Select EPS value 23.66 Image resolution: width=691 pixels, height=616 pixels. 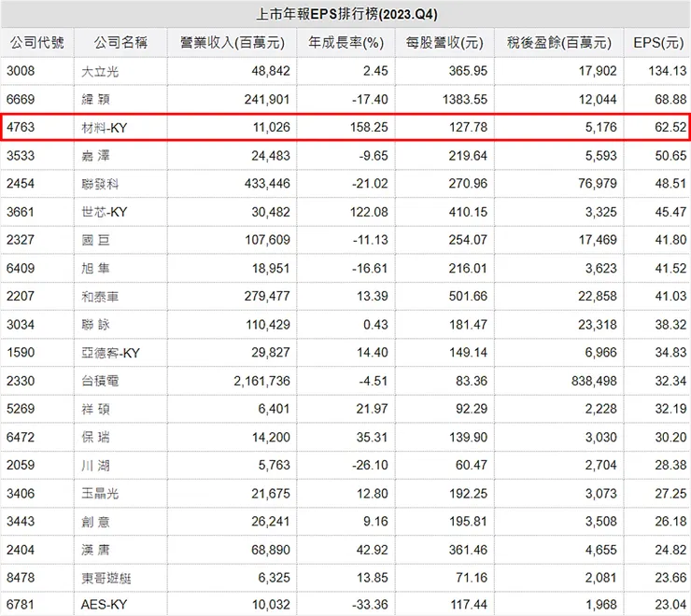tap(670, 577)
